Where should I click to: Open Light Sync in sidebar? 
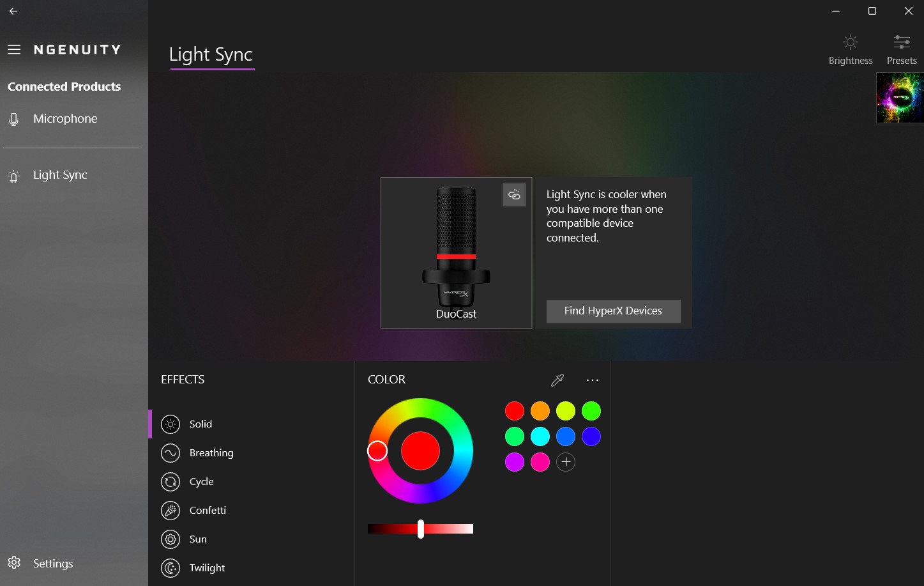[x=60, y=175]
